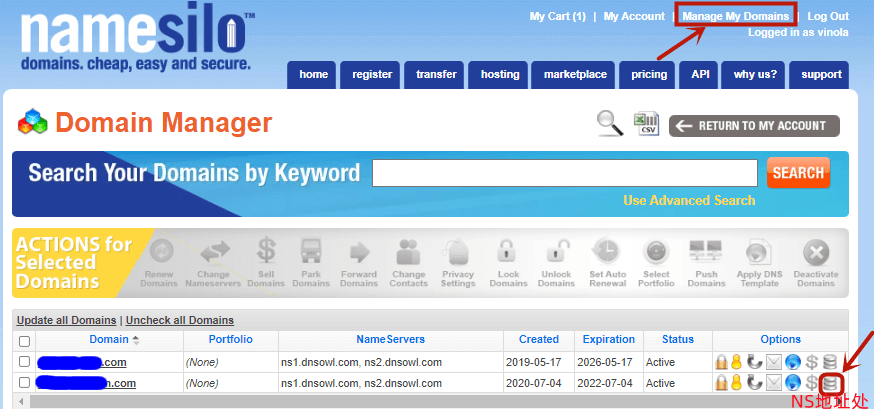Open Use Advanced Search link
Viewport: 874px width, 409px height.
pyautogui.click(x=689, y=200)
